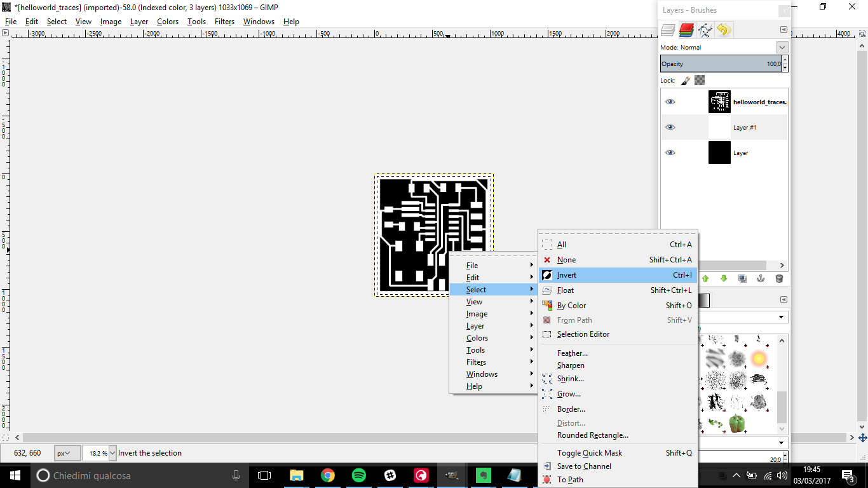
Task: Pick the green pepper brush
Action: coord(736,423)
